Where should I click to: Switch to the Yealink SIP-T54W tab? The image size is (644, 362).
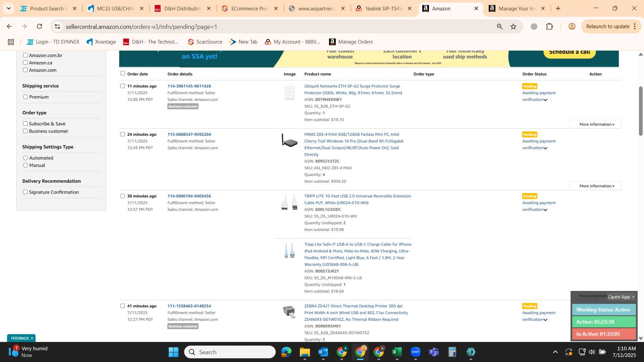click(383, 8)
